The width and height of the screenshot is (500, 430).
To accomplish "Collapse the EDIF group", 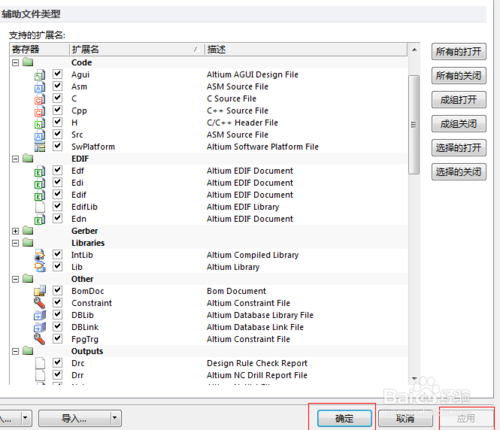I will click(x=15, y=159).
